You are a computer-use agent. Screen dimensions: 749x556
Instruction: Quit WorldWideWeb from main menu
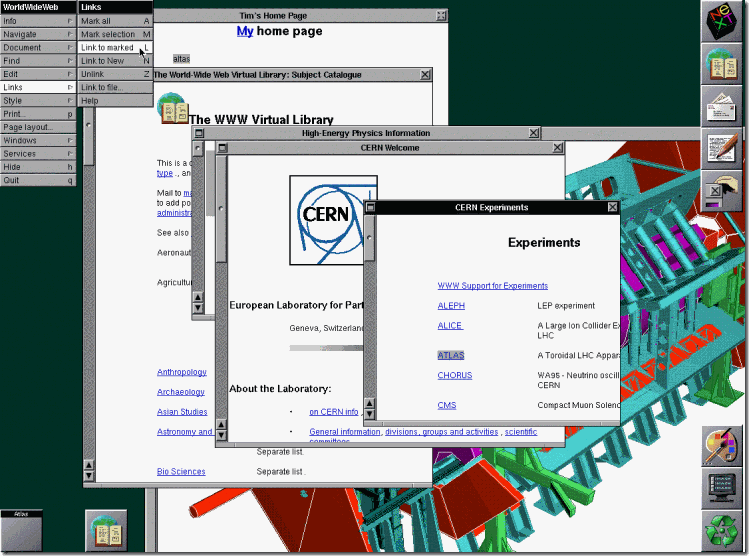point(38,180)
